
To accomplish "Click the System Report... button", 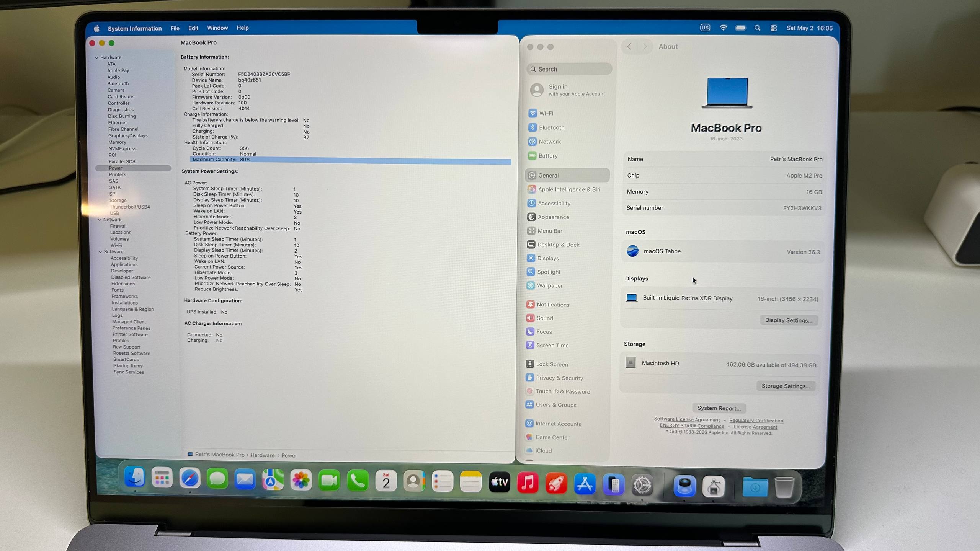I will [x=719, y=408].
